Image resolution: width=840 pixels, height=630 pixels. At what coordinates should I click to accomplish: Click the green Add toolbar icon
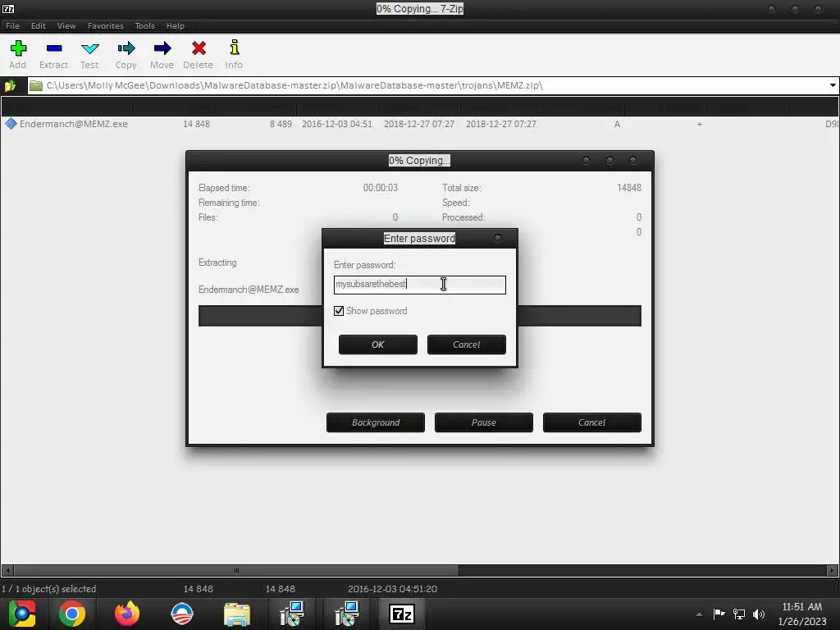point(18,48)
